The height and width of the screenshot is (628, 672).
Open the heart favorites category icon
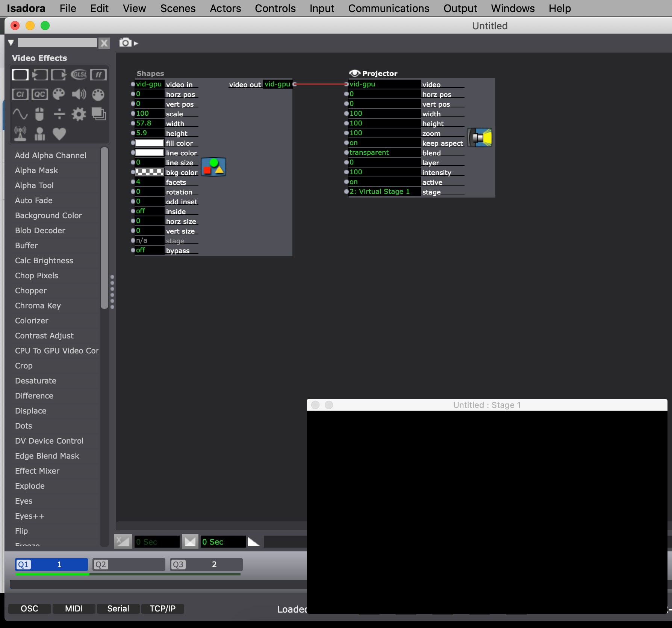59,134
